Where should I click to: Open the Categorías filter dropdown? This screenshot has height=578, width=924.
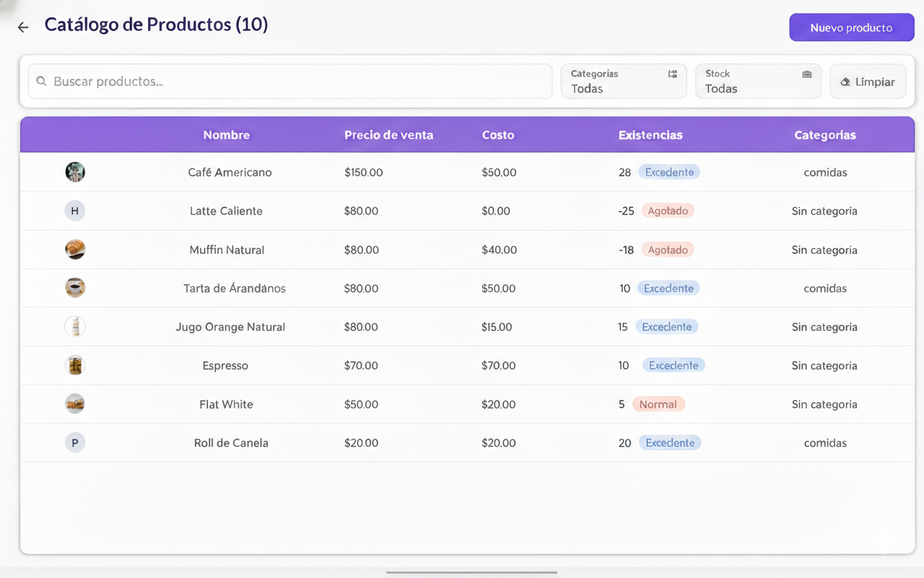point(623,82)
